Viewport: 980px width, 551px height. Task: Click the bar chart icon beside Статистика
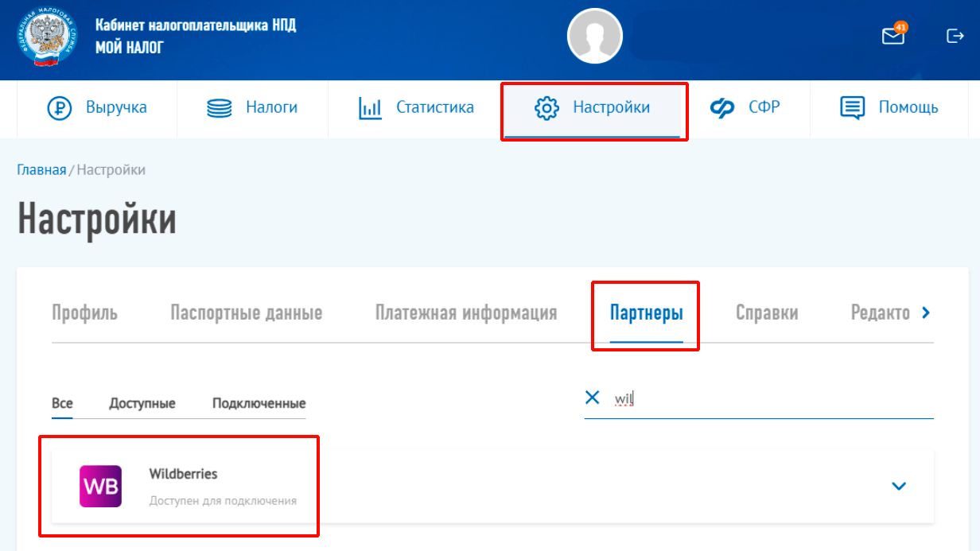click(x=371, y=108)
